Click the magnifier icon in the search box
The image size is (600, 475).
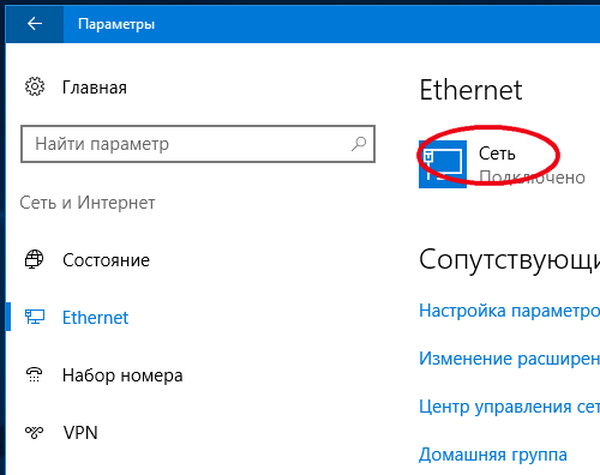[359, 144]
